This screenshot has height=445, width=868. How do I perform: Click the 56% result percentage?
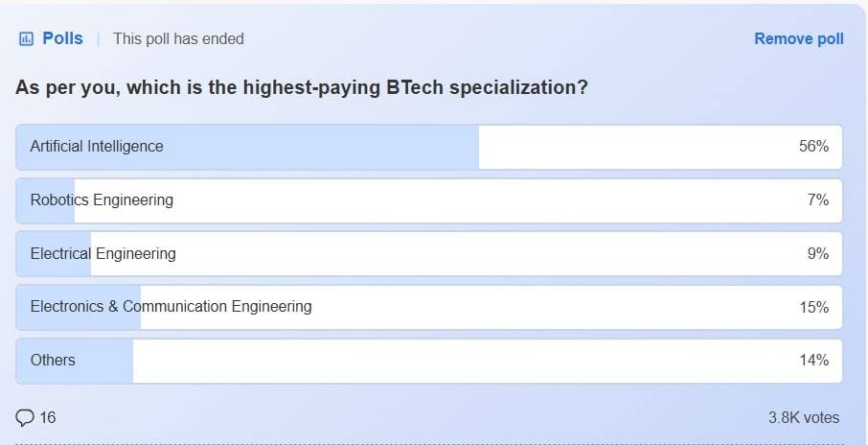coord(813,147)
